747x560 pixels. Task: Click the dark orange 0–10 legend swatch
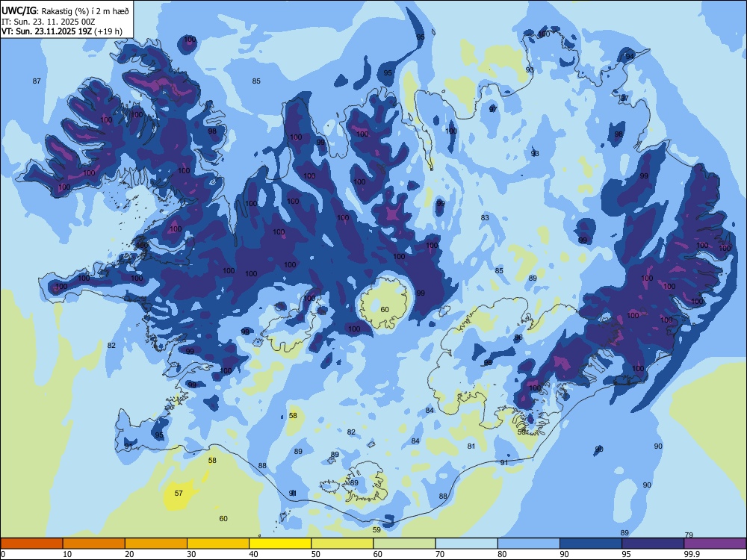click(31, 544)
